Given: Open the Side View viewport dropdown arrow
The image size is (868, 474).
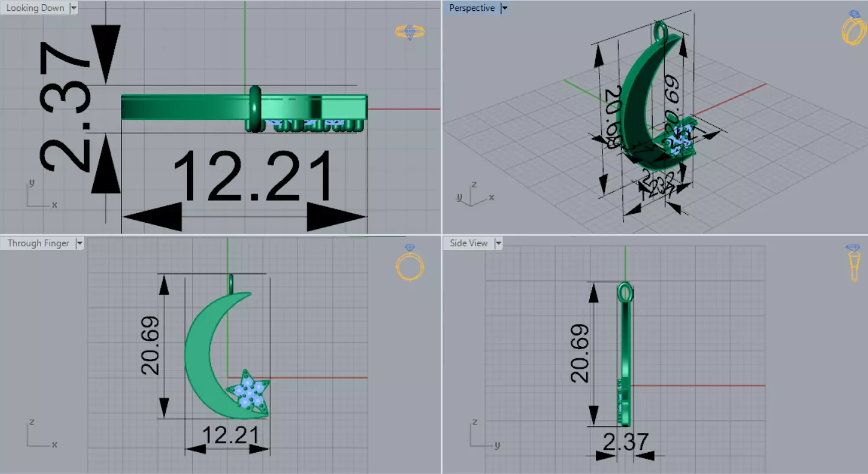Looking at the screenshot, I should [498, 243].
